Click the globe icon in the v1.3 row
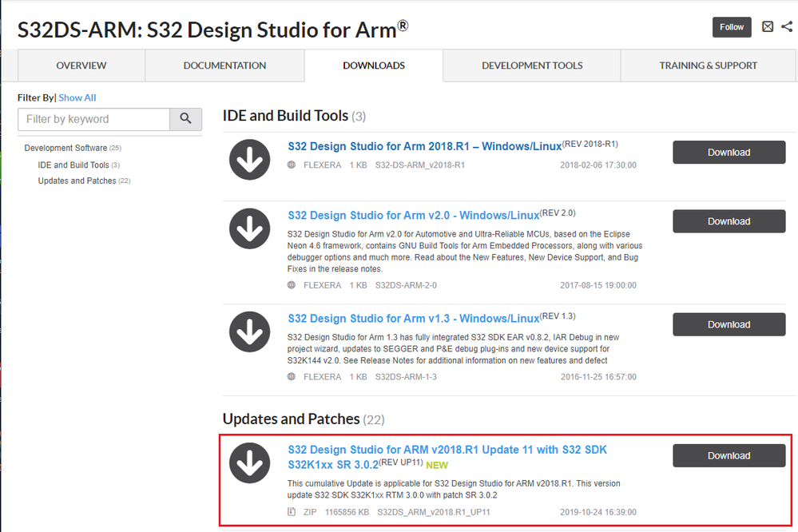This screenshot has height=532, width=798. coord(292,377)
